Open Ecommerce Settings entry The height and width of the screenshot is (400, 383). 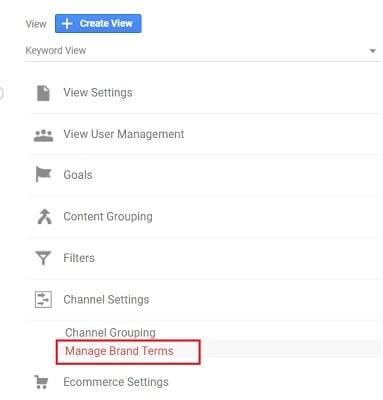[204, 382]
